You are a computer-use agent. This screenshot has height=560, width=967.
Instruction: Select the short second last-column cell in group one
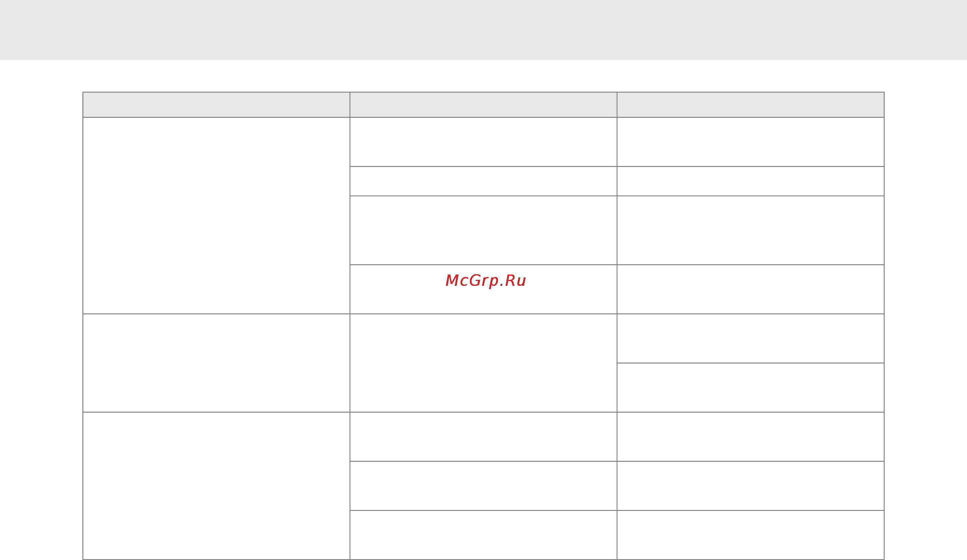pos(751,181)
